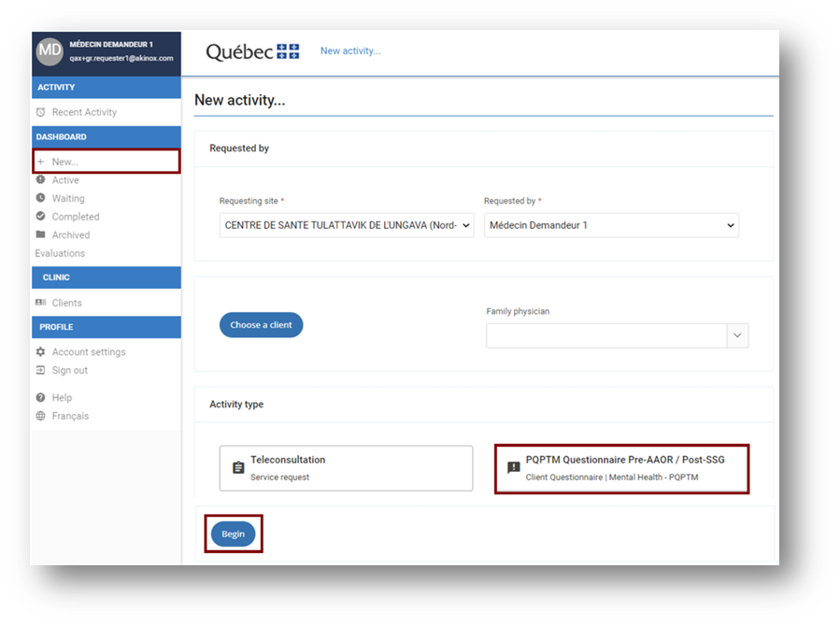Switch language to Français

(x=70, y=416)
